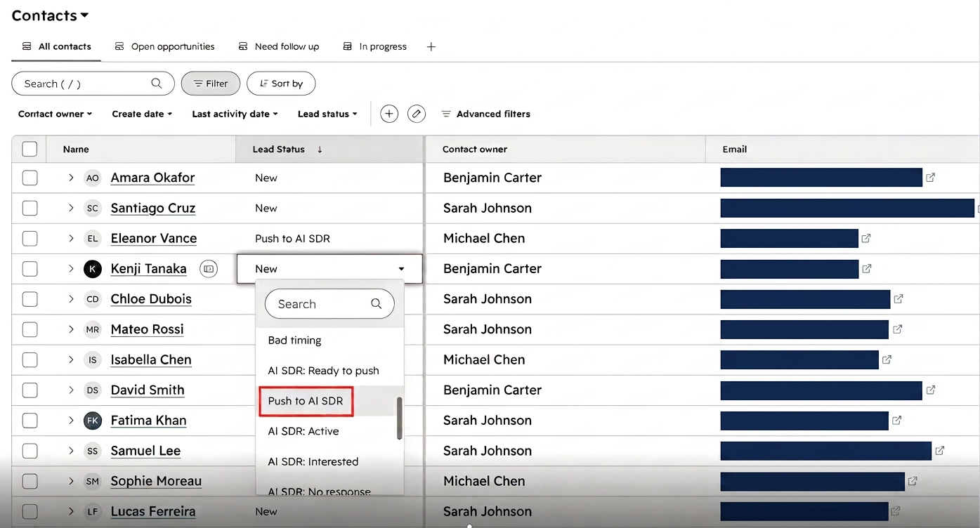Click the Filter button
980x528 pixels.
point(211,84)
